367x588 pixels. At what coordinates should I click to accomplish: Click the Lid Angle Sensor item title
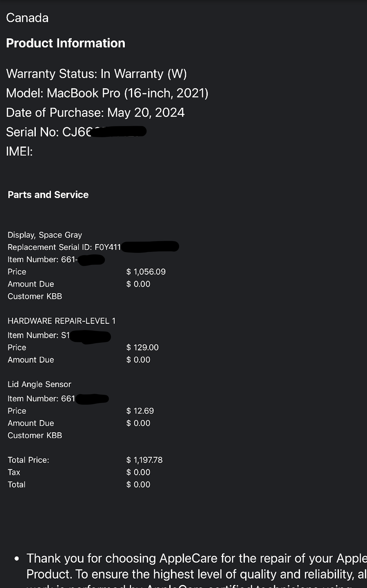coord(39,384)
